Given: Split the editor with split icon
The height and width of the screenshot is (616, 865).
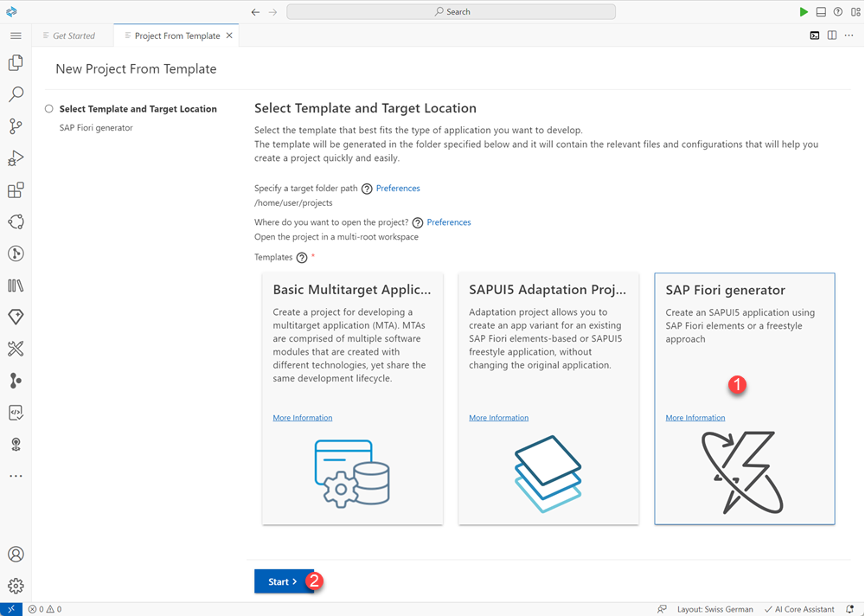Looking at the screenshot, I should (832, 35).
